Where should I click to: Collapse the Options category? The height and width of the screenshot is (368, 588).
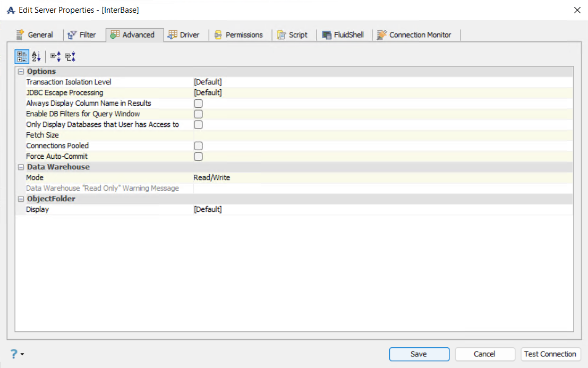point(21,72)
